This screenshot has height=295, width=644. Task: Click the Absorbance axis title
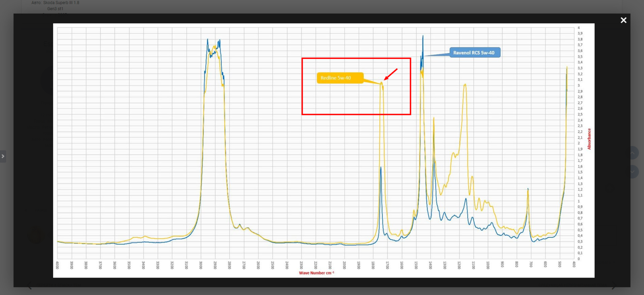[x=589, y=139]
